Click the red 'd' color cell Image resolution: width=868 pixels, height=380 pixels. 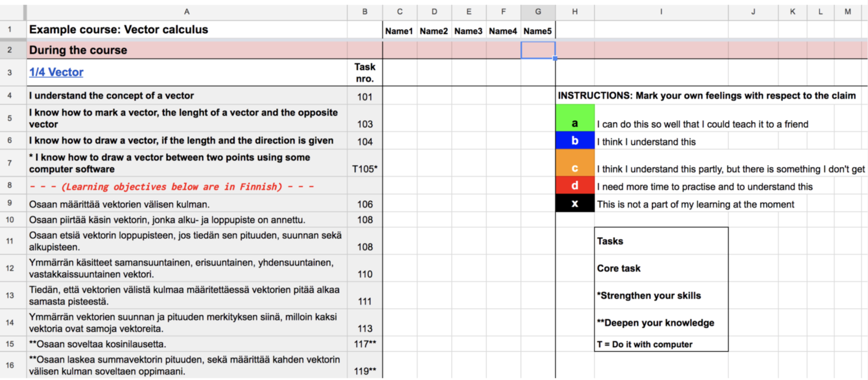click(x=575, y=185)
